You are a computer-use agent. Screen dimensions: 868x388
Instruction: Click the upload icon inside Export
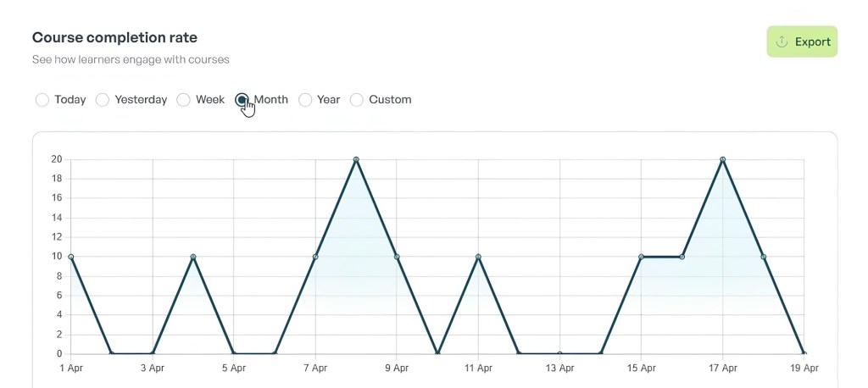pos(782,42)
